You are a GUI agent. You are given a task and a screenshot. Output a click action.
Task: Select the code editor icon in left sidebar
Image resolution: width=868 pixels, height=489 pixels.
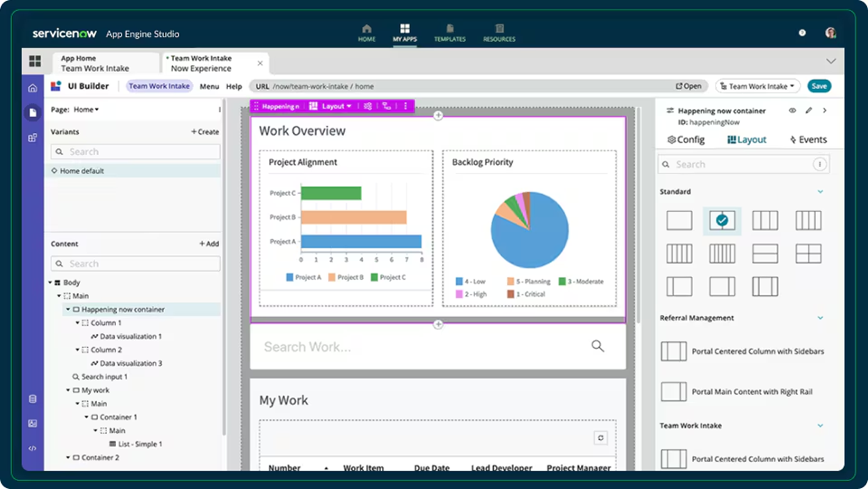coord(33,448)
